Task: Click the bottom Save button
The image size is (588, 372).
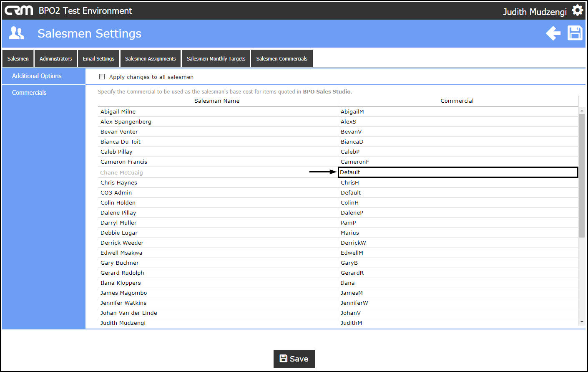Action: (294, 359)
